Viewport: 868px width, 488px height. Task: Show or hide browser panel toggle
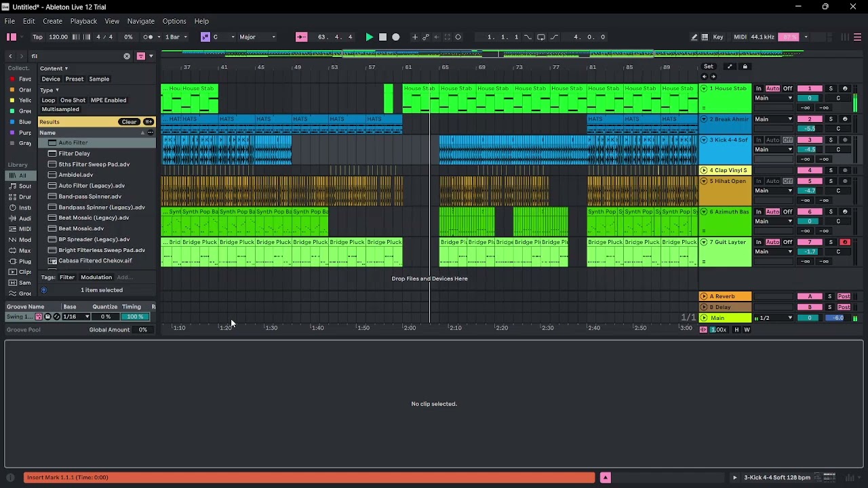point(12,37)
